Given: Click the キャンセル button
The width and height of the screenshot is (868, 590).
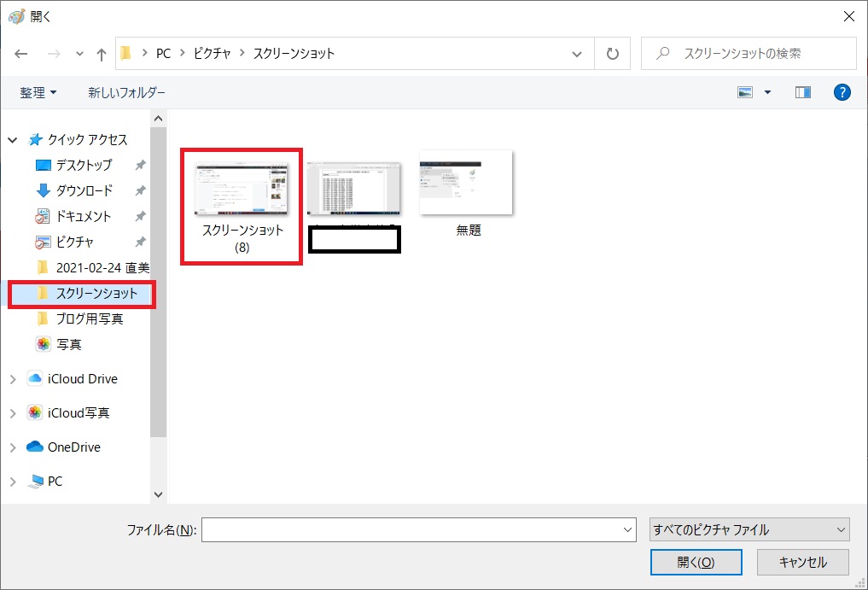Looking at the screenshot, I should pos(802,563).
